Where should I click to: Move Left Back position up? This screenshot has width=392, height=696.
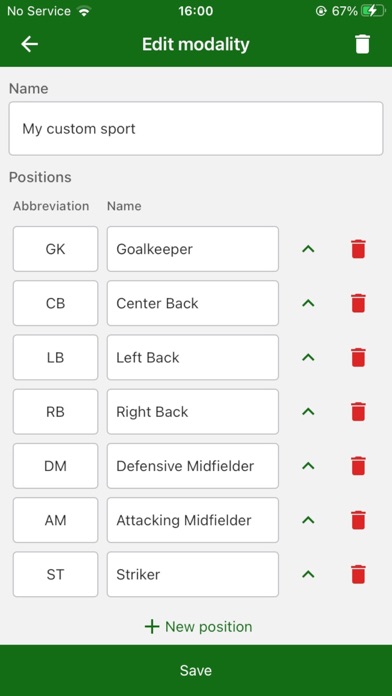pyautogui.click(x=308, y=357)
